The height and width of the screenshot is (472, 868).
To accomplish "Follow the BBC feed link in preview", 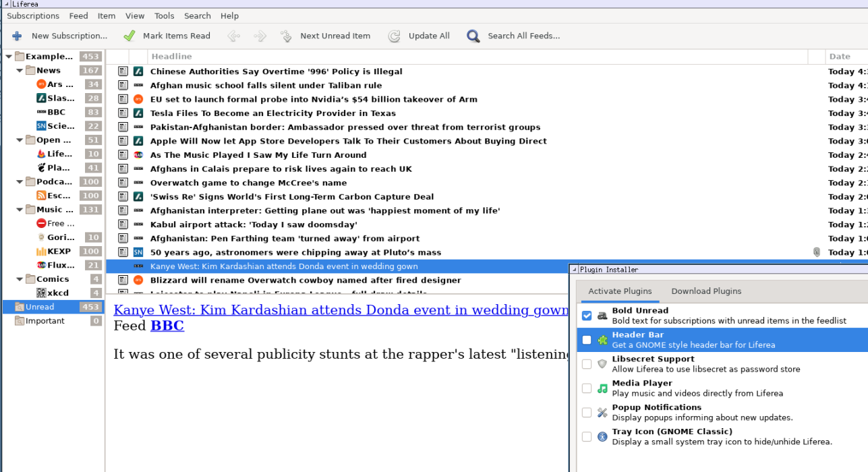I will pyautogui.click(x=167, y=326).
